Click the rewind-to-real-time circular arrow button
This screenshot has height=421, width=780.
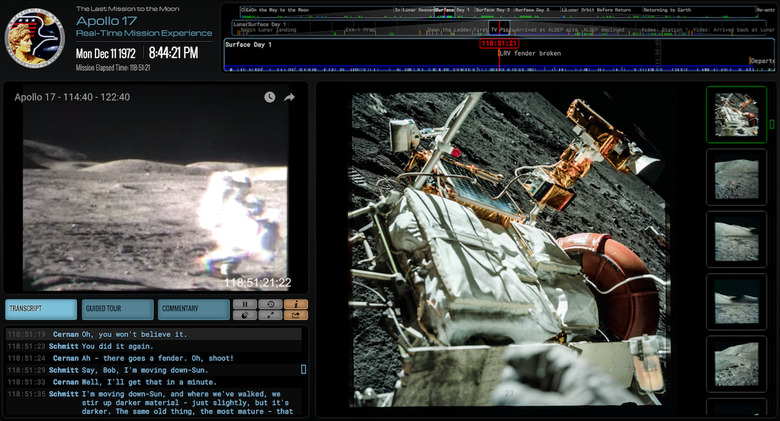pos(271,304)
